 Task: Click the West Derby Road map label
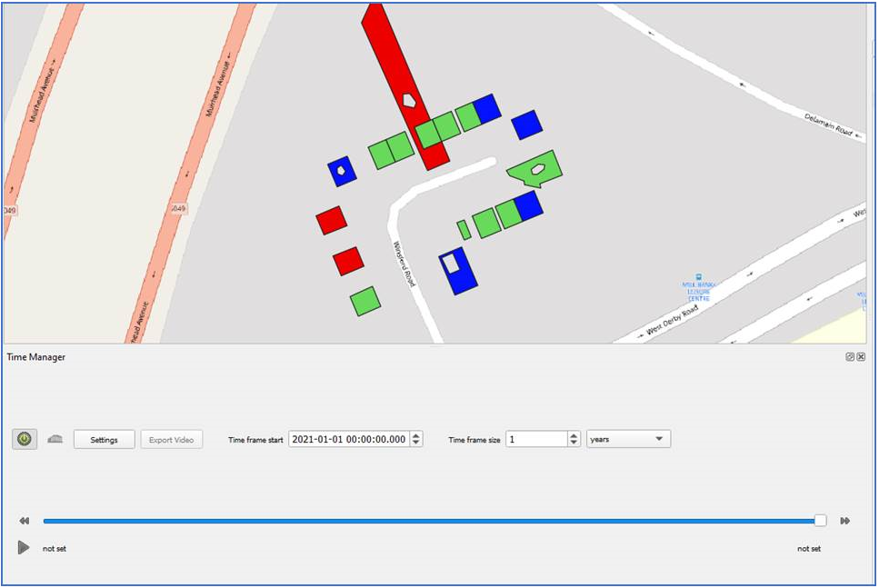point(672,320)
